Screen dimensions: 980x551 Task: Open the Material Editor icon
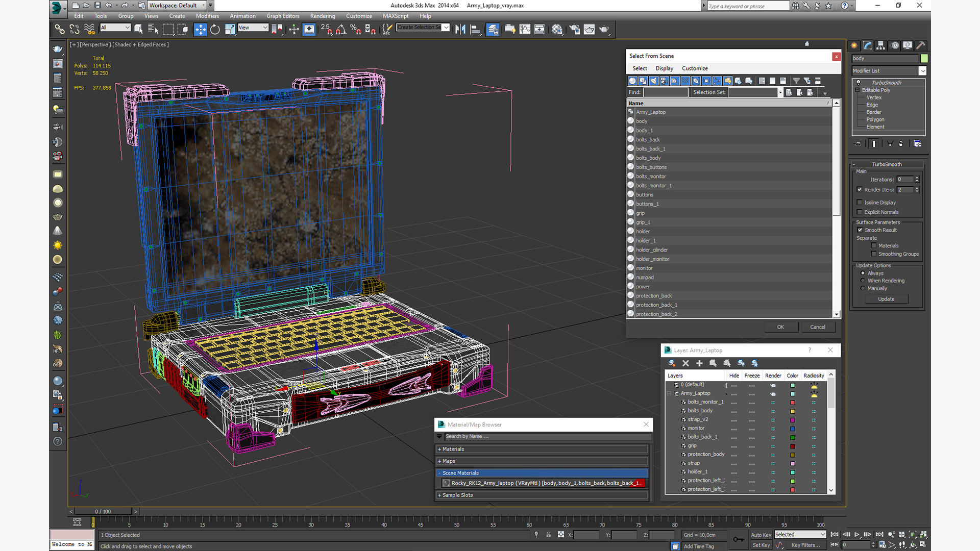557,30
